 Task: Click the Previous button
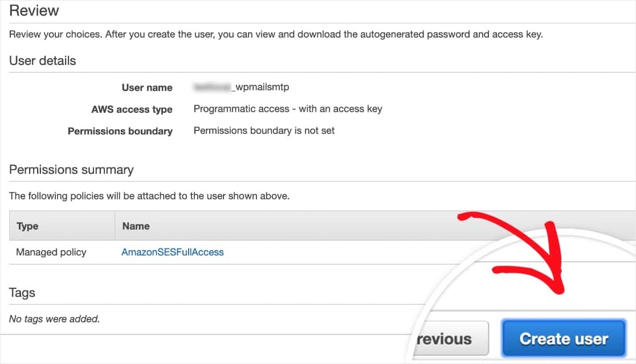450,338
